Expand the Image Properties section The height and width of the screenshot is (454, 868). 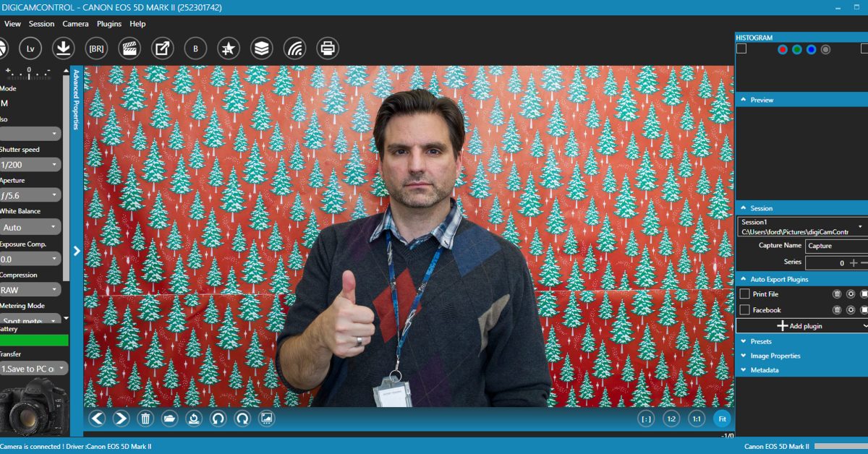775,356
